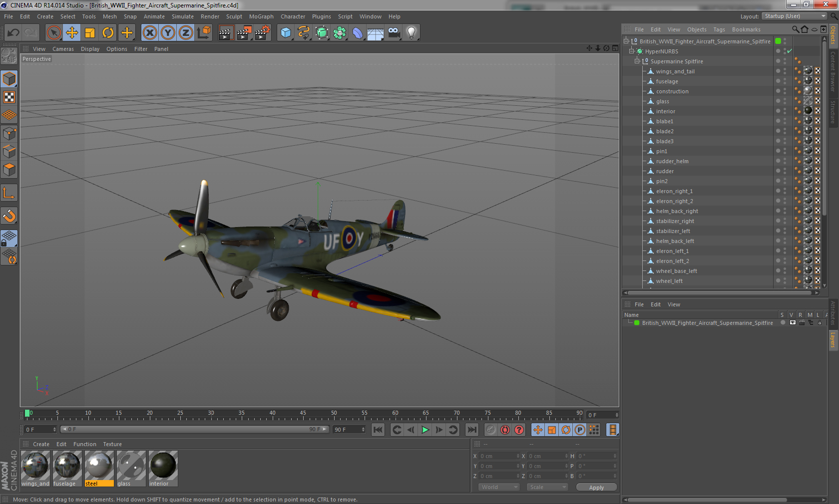Select the glass material swatch
Viewport: 839px width, 504px height.
pyautogui.click(x=131, y=469)
